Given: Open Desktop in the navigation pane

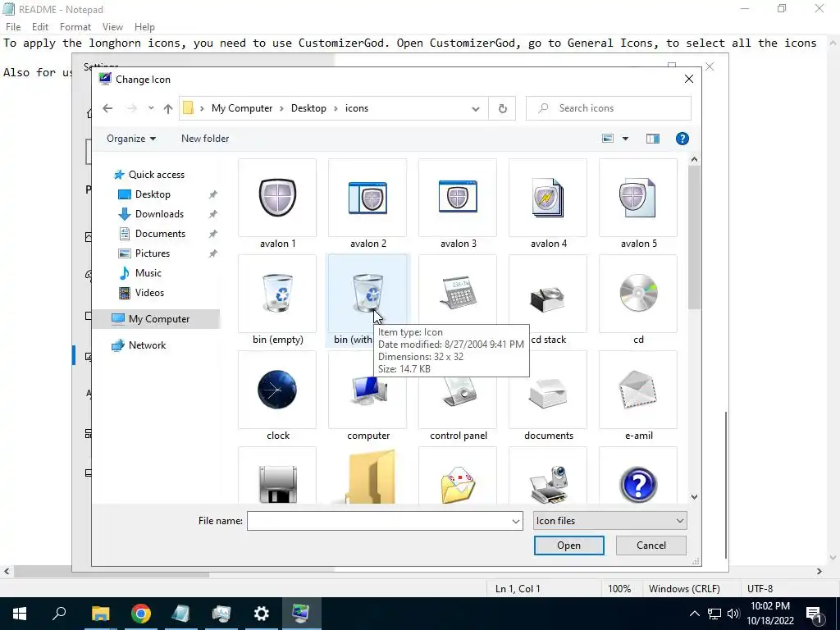Looking at the screenshot, I should pos(144,194).
